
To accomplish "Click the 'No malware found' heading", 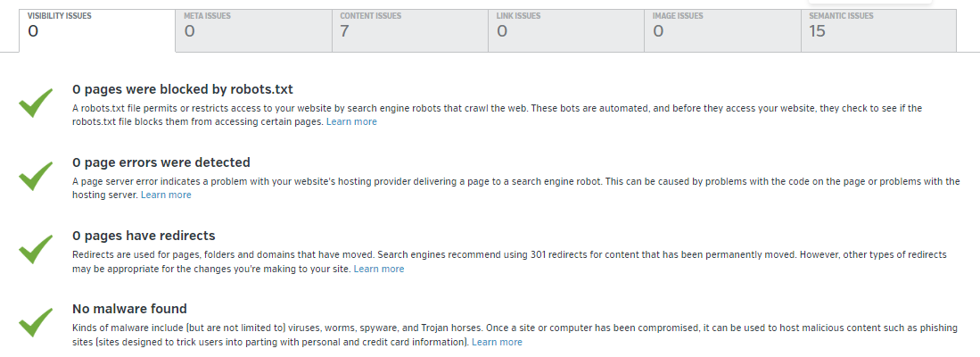I will (129, 309).
